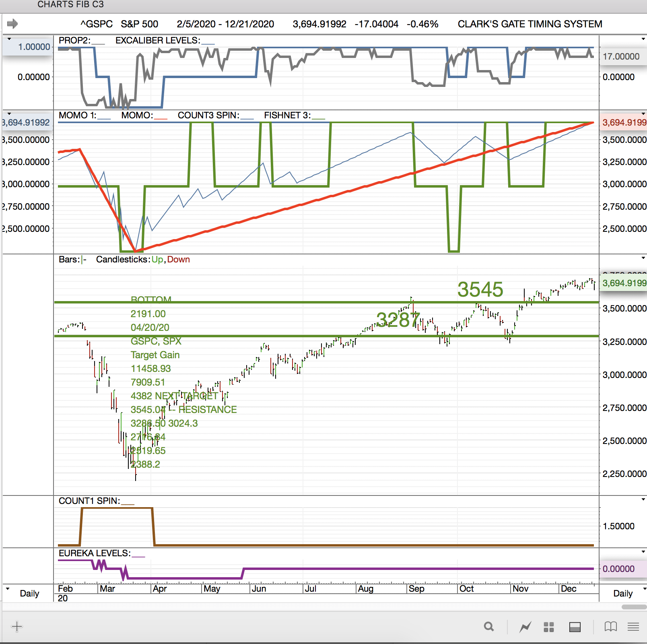Click the FISHNET 3 legend label
The height and width of the screenshot is (644, 647).
click(287, 115)
